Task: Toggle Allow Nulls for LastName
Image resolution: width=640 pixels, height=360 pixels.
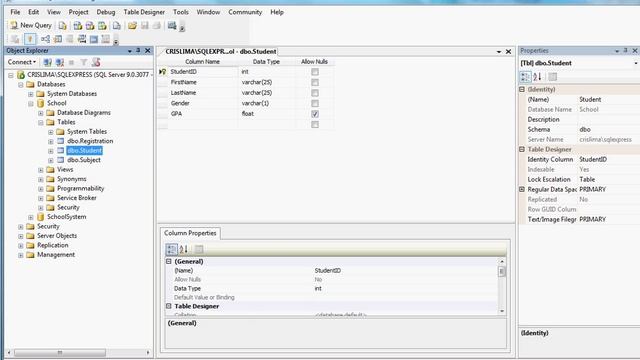Action: [315, 93]
